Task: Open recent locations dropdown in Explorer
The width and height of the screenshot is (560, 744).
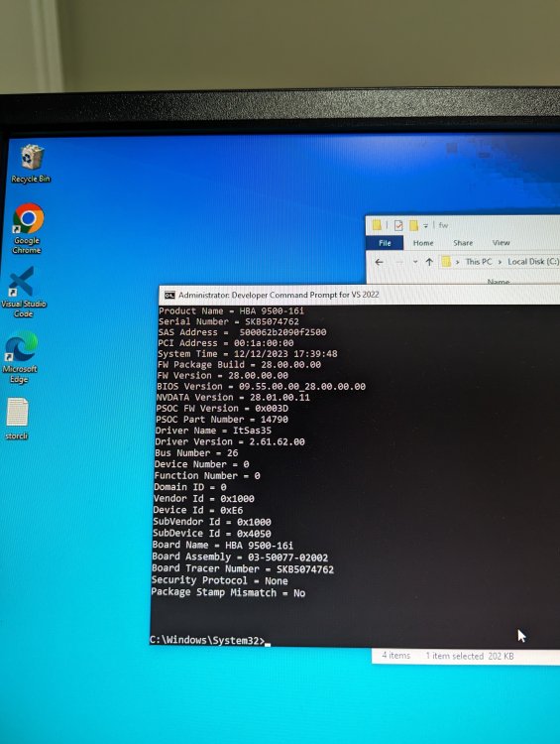Action: [x=415, y=262]
